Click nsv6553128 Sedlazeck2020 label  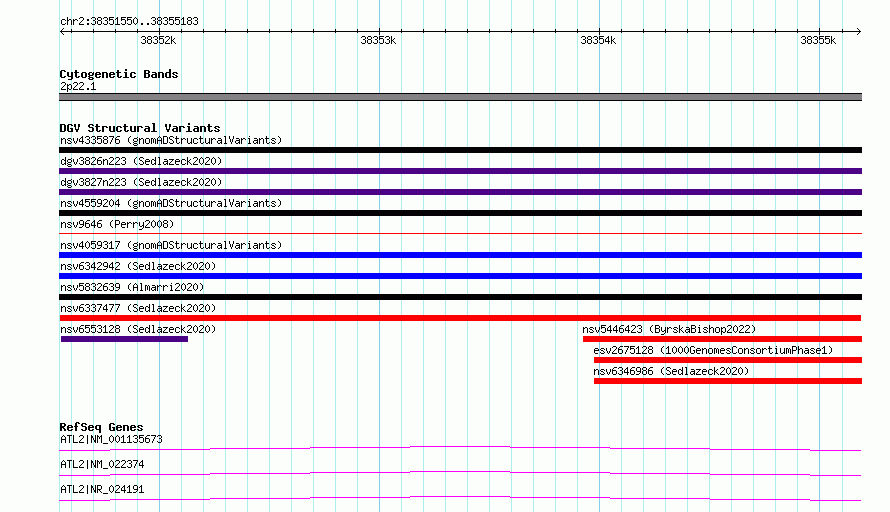138,329
